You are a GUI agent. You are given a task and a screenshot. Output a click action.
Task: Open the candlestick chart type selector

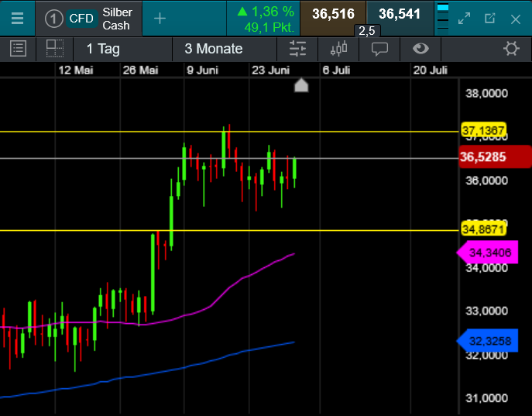[x=339, y=49]
